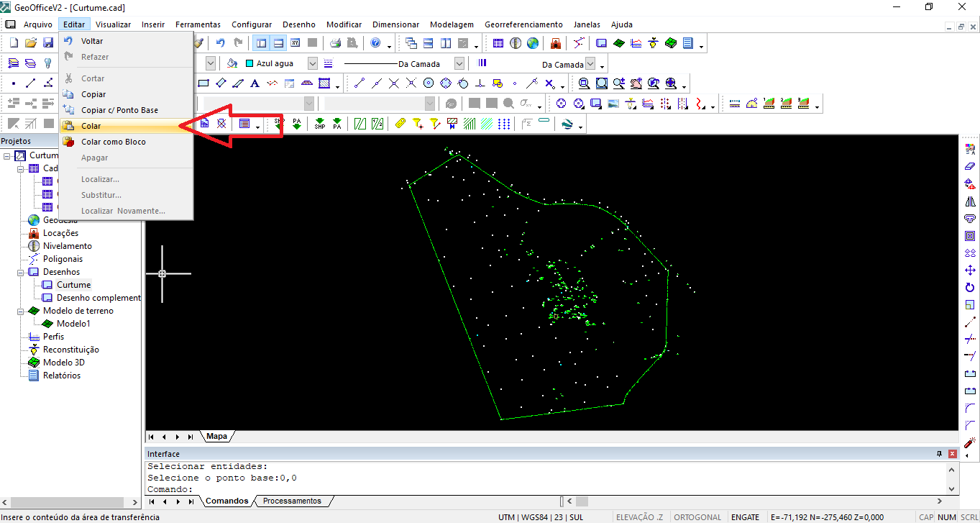The height and width of the screenshot is (523, 980).
Task: Click the mirror tool in the right toolbar
Action: point(970,201)
